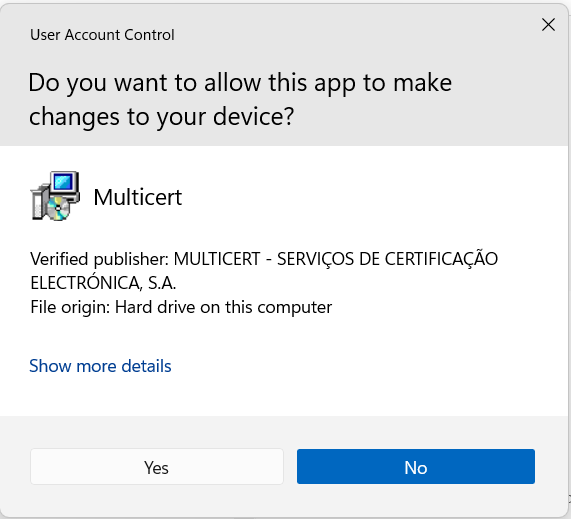Click the 'File origin:' label
Viewport: 571px width, 519px height.
tap(70, 307)
